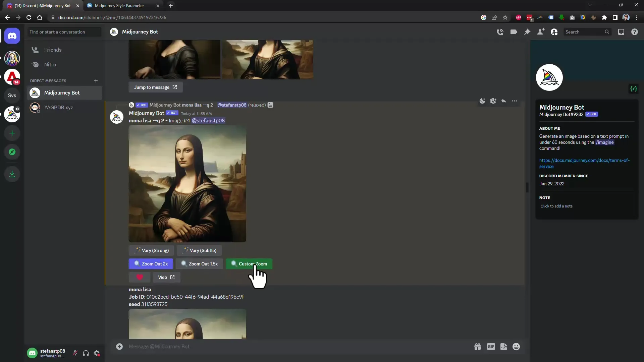The width and height of the screenshot is (644, 362).
Task: Open the upscaled Mona Lisa image
Action: pos(187,184)
